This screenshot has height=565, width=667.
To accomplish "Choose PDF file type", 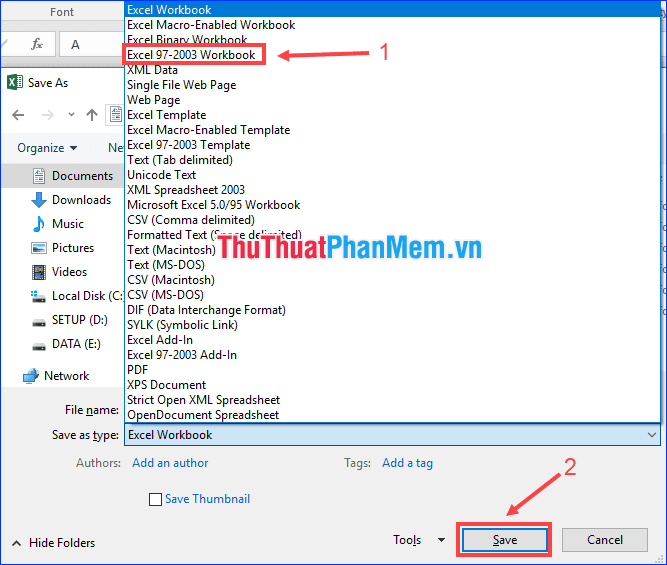I will (392, 370).
